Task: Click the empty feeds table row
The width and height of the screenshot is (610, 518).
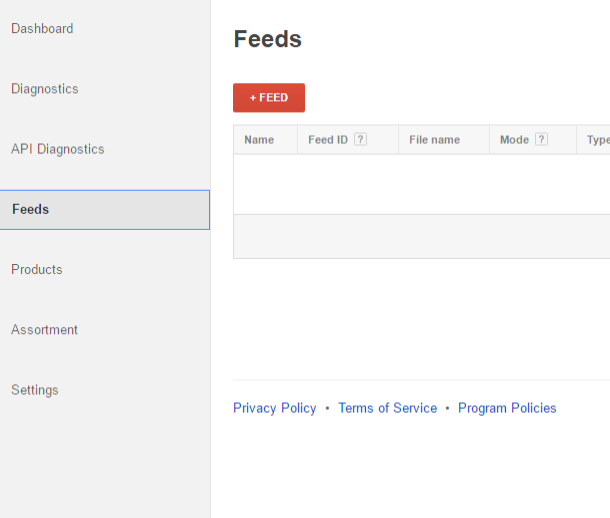Action: click(421, 184)
